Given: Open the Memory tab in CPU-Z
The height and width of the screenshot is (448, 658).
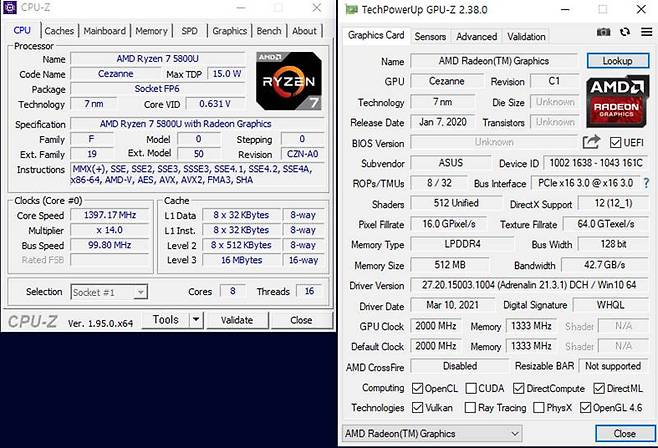Looking at the screenshot, I should click(x=151, y=31).
